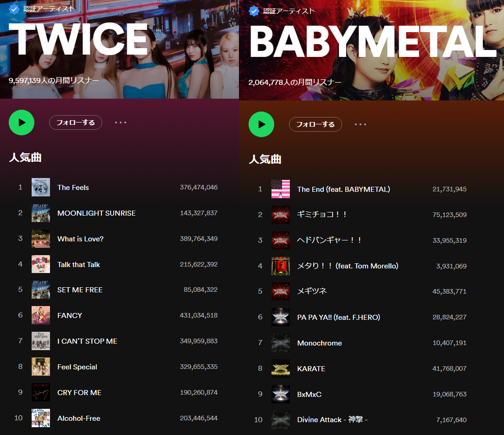Open Divine Attack - 神撃 - cover thumbnail
Screen dimensions: 504x435
pyautogui.click(x=281, y=420)
